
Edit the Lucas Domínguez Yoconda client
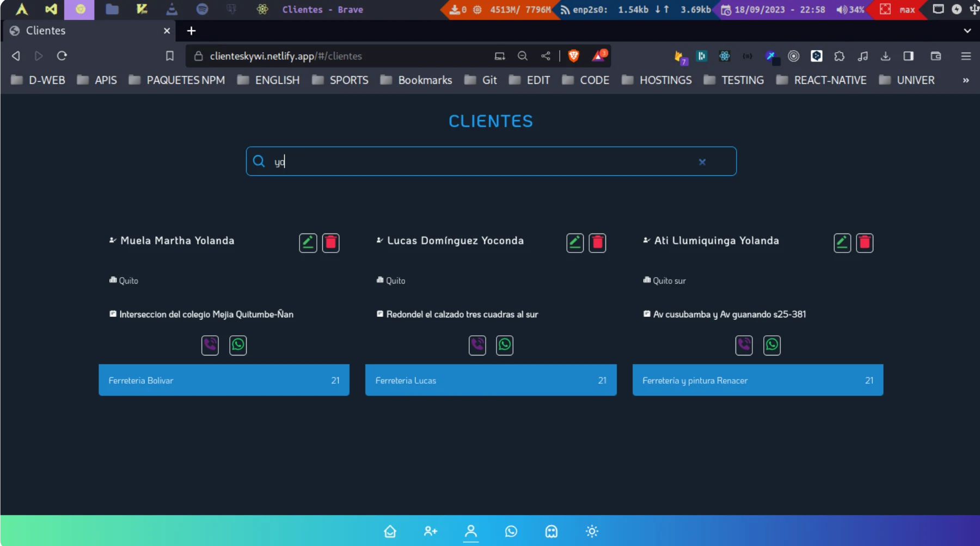(575, 243)
